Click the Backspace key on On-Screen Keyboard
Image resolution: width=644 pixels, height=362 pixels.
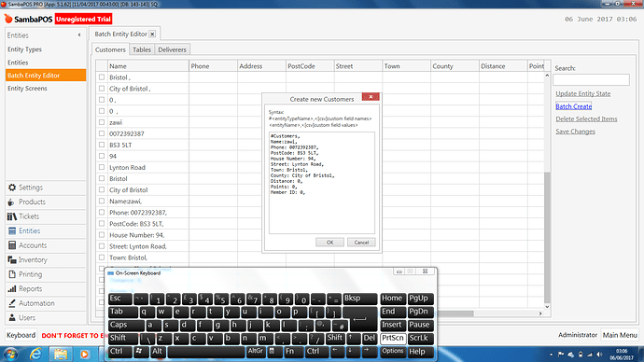359,299
